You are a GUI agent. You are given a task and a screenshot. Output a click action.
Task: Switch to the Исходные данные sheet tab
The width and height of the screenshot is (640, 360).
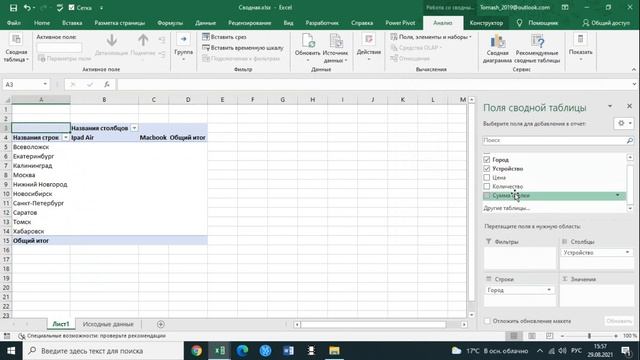pos(108,324)
